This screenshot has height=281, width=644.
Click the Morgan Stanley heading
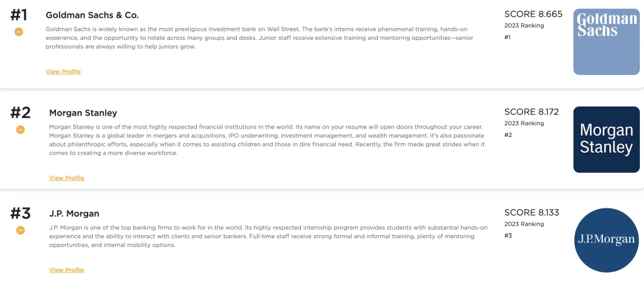(83, 113)
